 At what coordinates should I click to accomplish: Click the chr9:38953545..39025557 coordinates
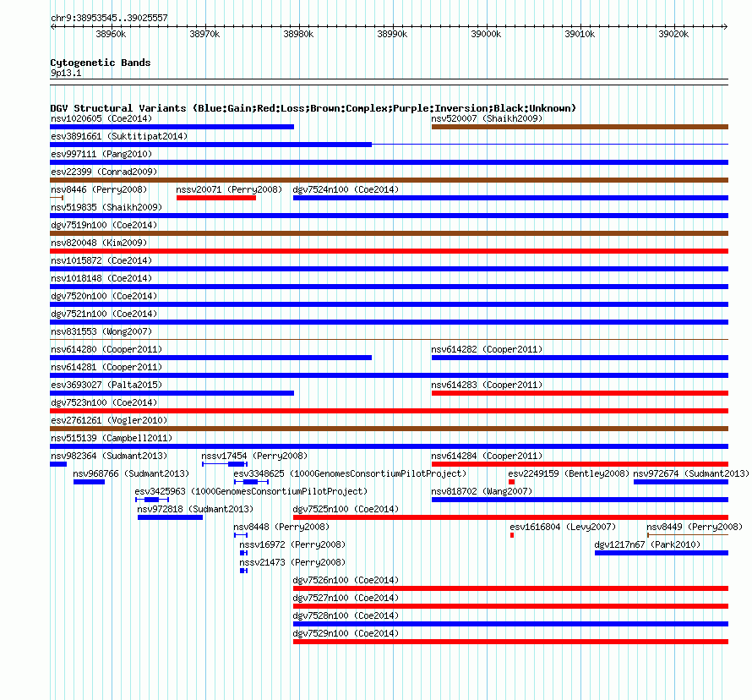pos(109,18)
